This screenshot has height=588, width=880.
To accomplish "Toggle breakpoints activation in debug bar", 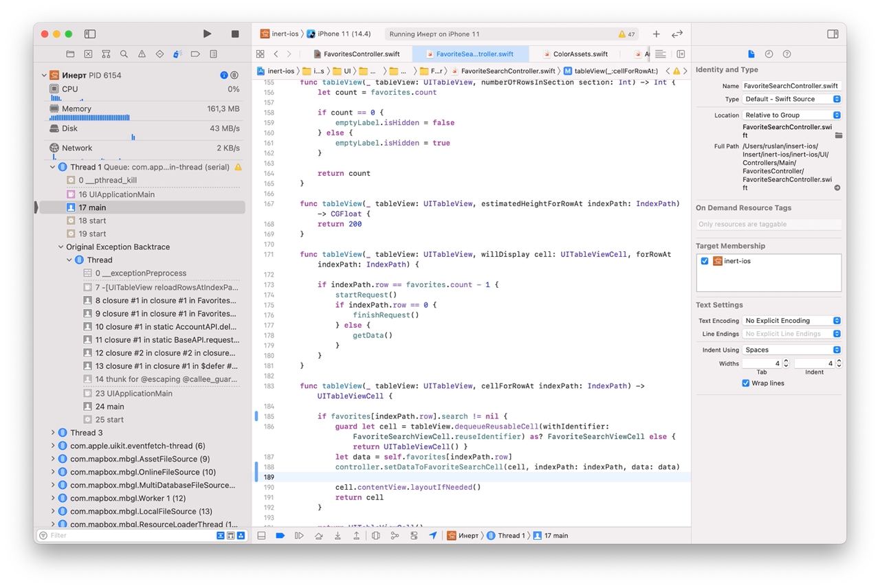I will click(x=280, y=536).
